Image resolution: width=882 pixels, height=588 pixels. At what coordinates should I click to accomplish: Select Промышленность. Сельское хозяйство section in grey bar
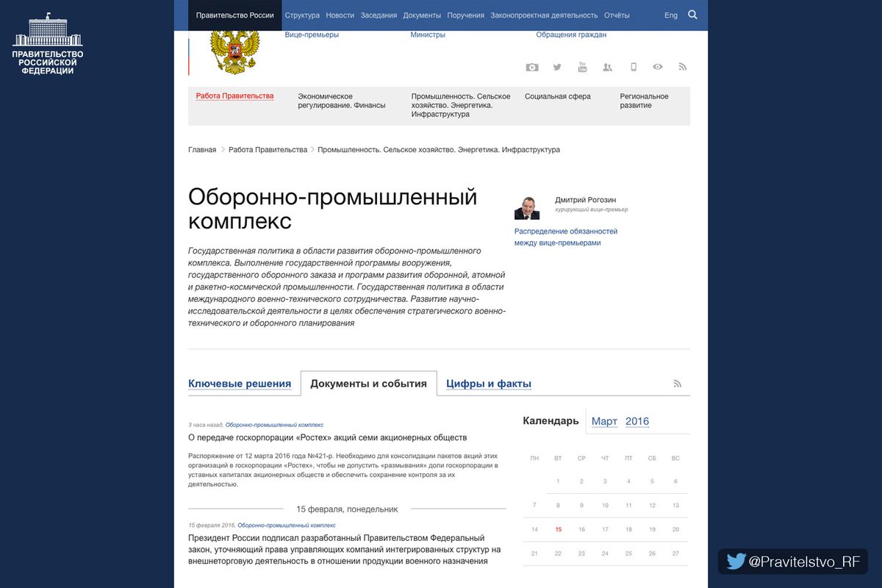click(x=461, y=105)
